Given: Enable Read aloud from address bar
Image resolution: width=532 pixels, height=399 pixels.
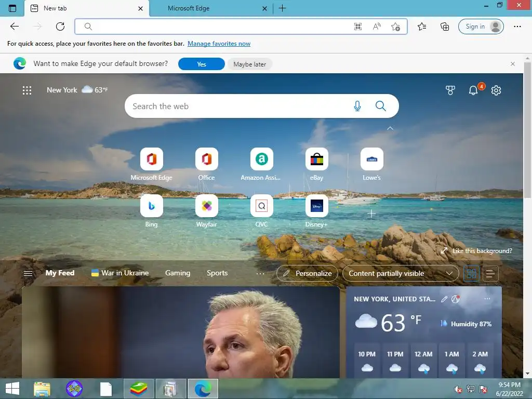Looking at the screenshot, I should point(377,26).
